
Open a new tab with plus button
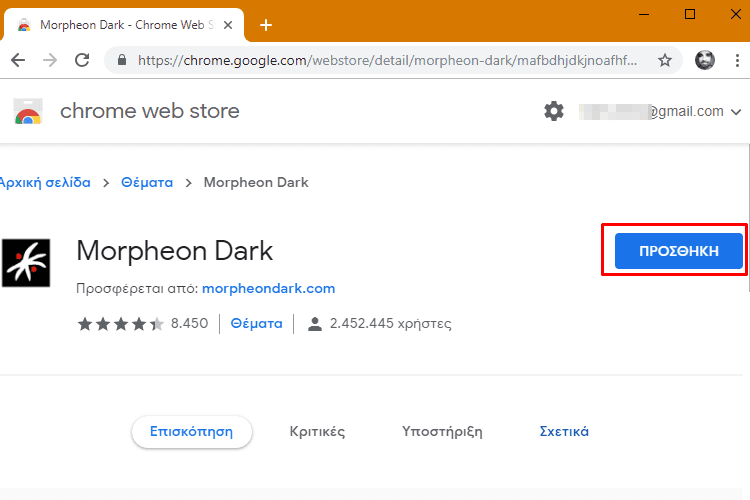coord(266,25)
